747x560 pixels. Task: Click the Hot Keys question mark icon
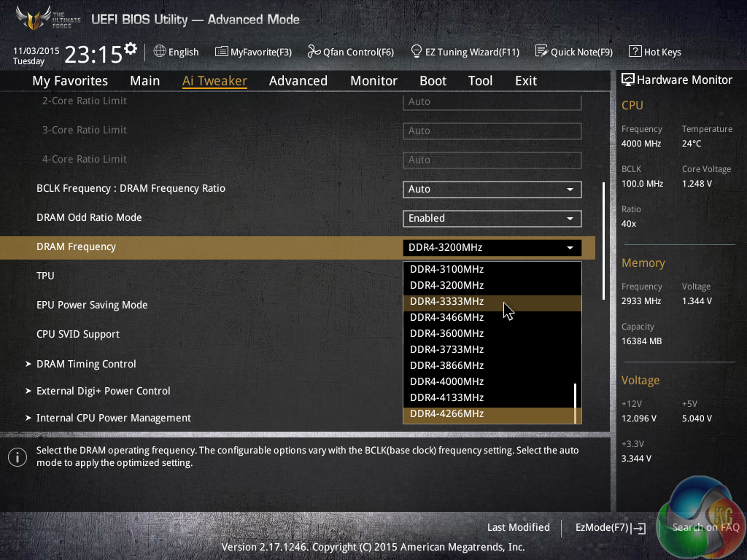coord(635,52)
